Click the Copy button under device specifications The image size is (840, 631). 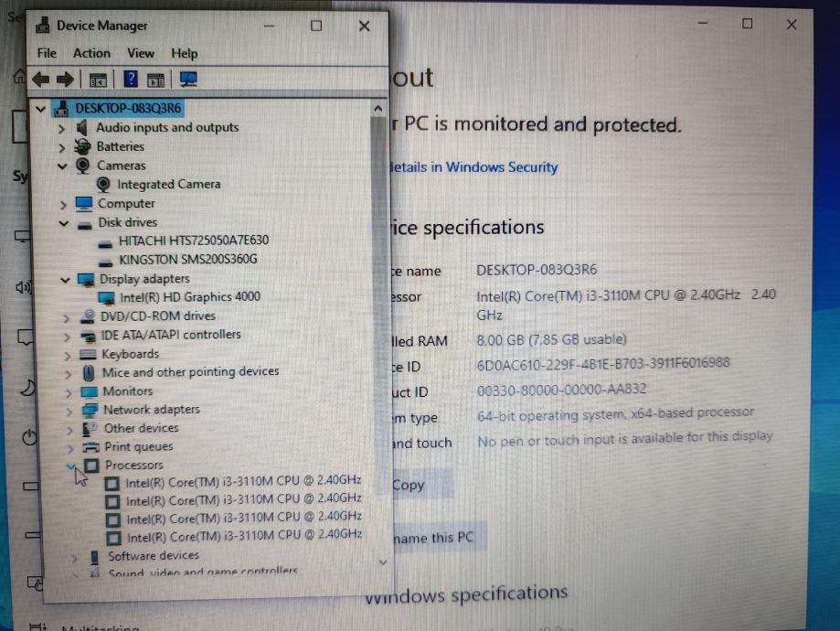tap(422, 485)
